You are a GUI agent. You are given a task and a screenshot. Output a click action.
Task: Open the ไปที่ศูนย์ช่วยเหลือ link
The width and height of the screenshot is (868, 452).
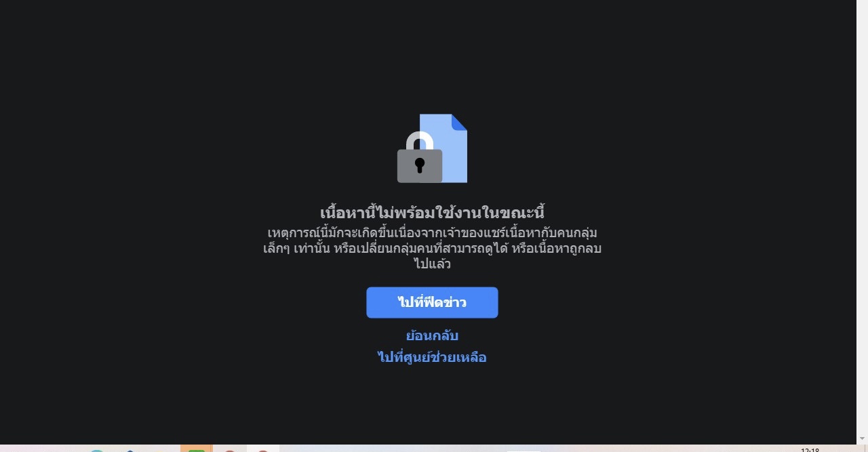click(x=432, y=357)
